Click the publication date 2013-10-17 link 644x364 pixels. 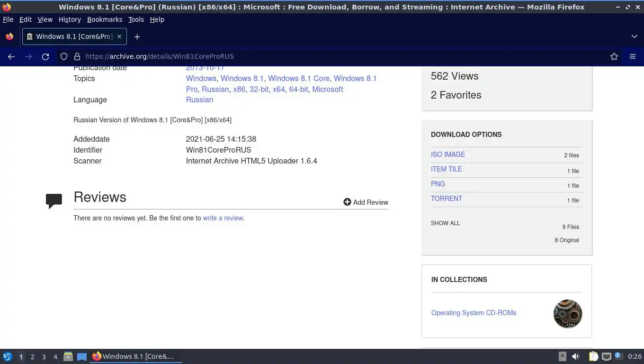click(205, 68)
